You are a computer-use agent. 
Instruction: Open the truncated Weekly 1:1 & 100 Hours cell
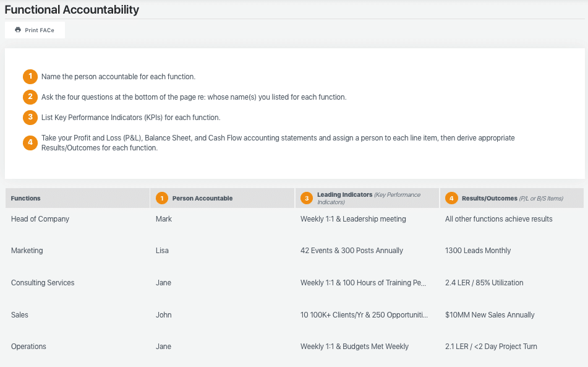(364, 283)
